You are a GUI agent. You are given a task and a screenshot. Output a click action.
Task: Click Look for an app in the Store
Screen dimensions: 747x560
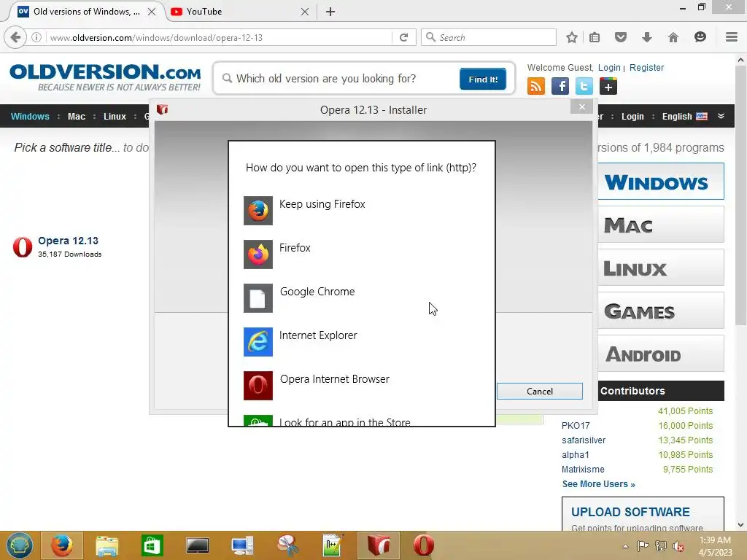pyautogui.click(x=361, y=420)
